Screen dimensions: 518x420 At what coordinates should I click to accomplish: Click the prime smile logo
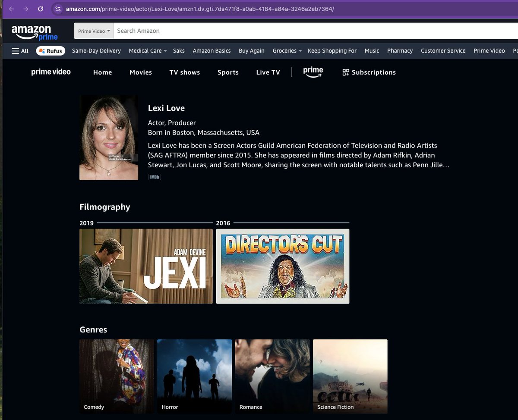click(x=313, y=72)
